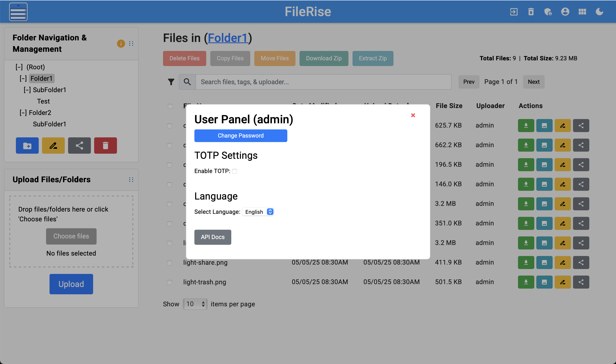Click the logout icon in header

click(x=514, y=12)
